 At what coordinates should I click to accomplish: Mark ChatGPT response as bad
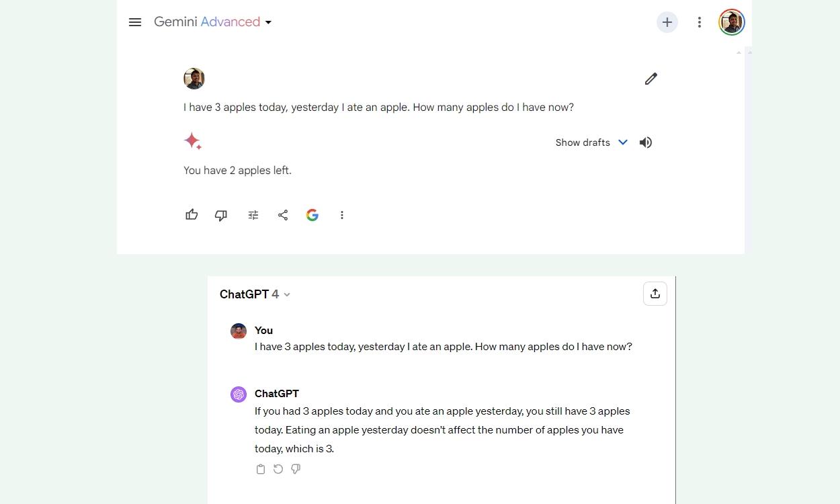coord(296,469)
